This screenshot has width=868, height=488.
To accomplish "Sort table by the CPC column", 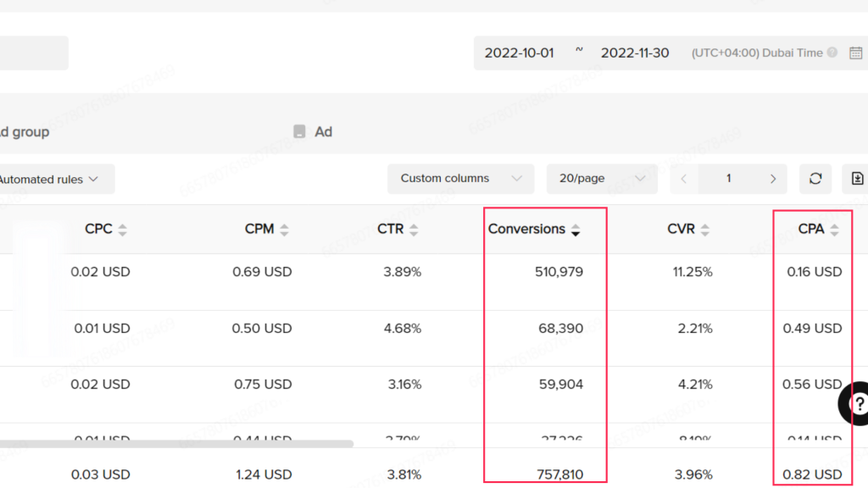I will 122,230.
